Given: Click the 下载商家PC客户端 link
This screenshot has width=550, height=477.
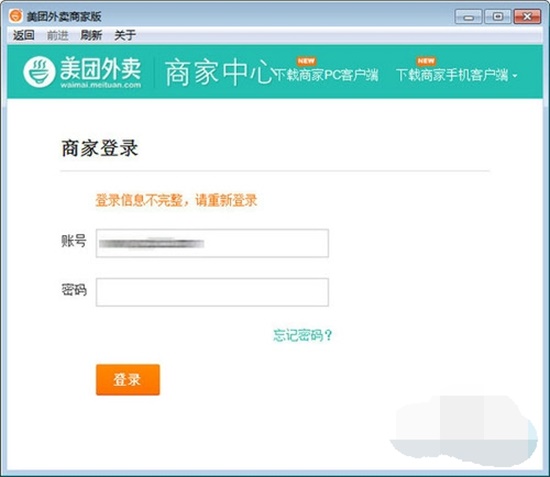Looking at the screenshot, I should pos(326,75).
